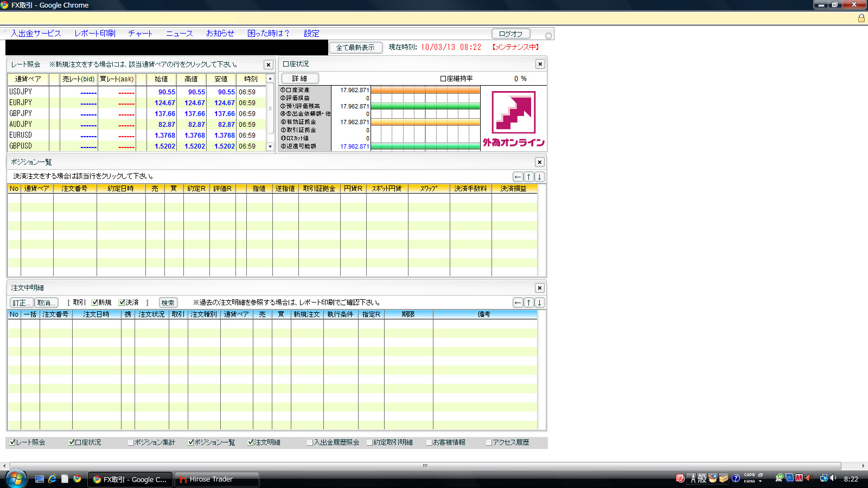The height and width of the screenshot is (488, 868).
Task: Enable the 約定取引明細 checkbox
Action: (x=369, y=442)
